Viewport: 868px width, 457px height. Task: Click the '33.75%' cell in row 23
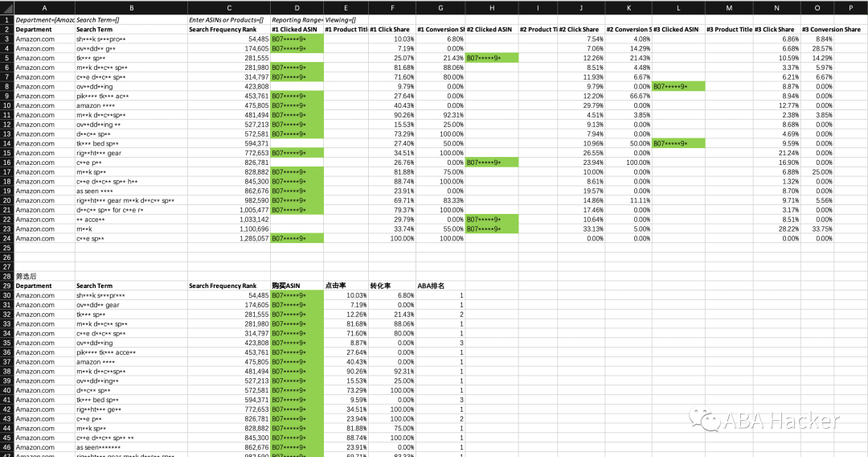click(x=817, y=228)
